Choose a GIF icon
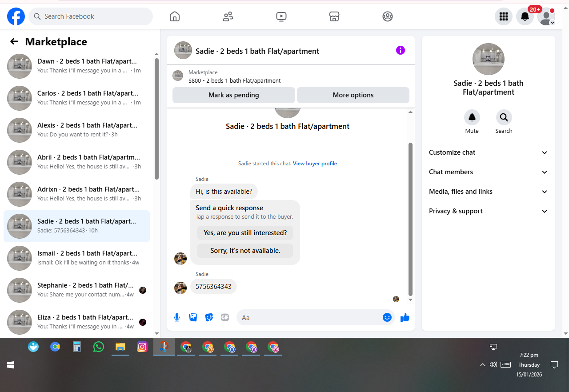 point(225,317)
